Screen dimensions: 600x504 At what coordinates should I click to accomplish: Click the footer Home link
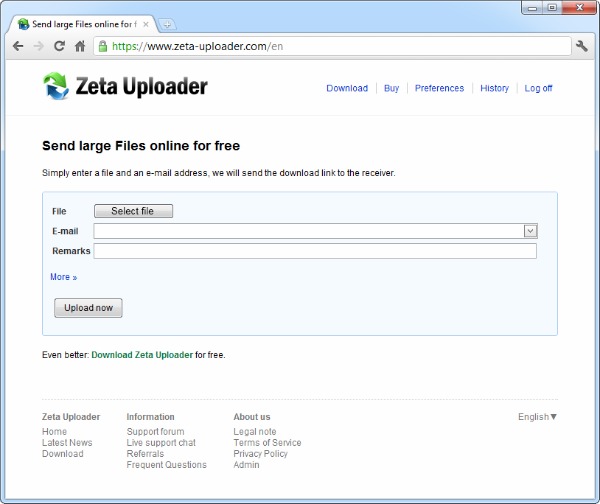[54, 432]
